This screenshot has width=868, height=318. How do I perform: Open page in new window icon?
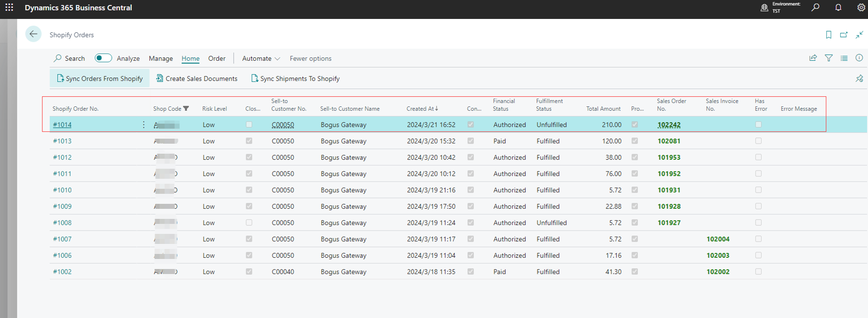pyautogui.click(x=844, y=35)
